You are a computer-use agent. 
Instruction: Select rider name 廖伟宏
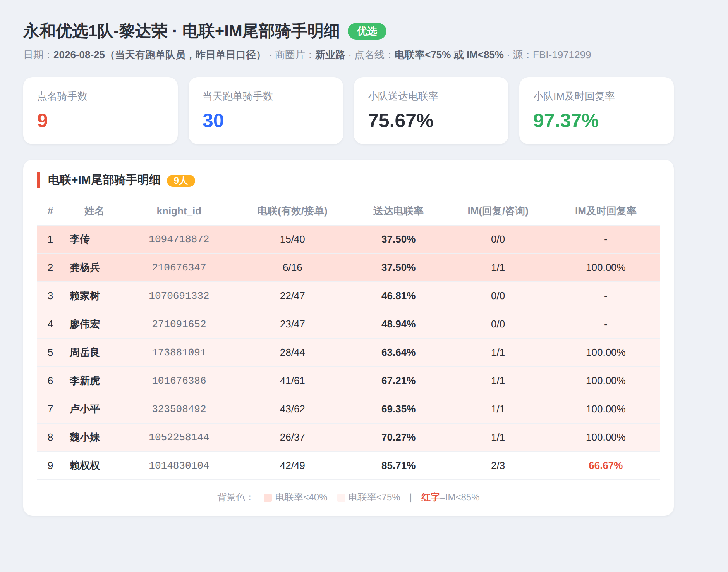click(x=85, y=324)
